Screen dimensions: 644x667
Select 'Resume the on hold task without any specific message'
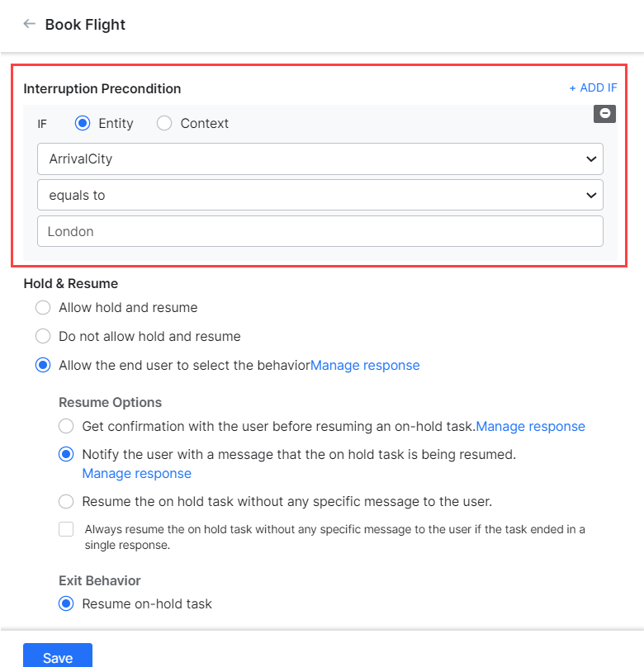pos(66,501)
